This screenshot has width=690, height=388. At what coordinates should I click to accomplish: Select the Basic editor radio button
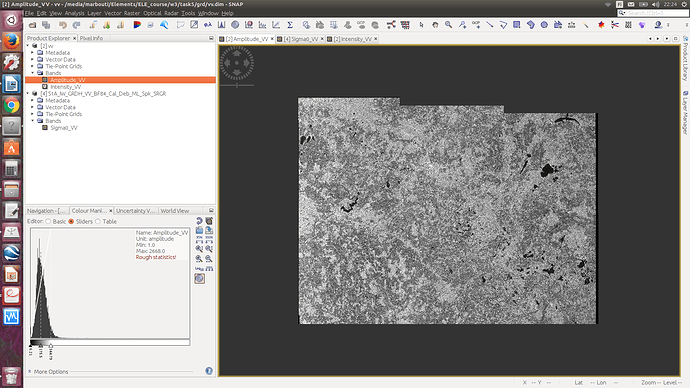click(x=48, y=221)
